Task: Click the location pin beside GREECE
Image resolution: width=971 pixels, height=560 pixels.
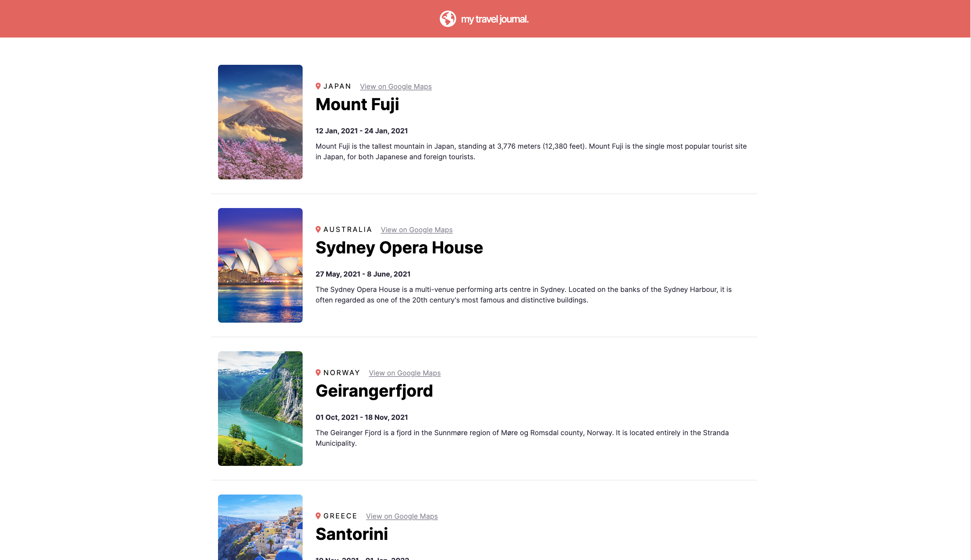Action: 318,515
